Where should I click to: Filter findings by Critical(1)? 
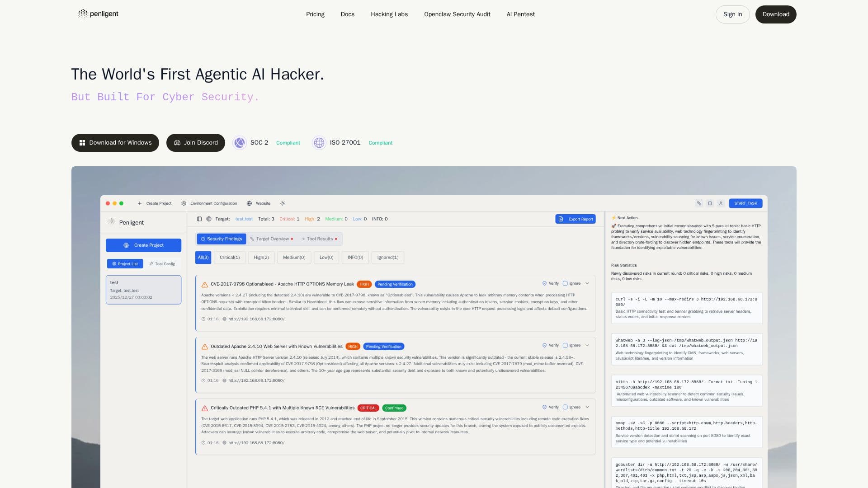coord(230,258)
